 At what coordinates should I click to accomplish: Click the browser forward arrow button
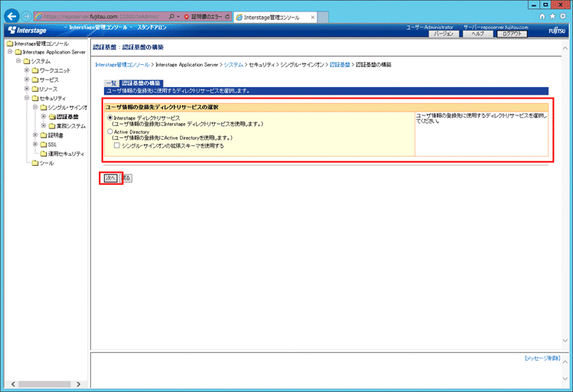tap(26, 16)
